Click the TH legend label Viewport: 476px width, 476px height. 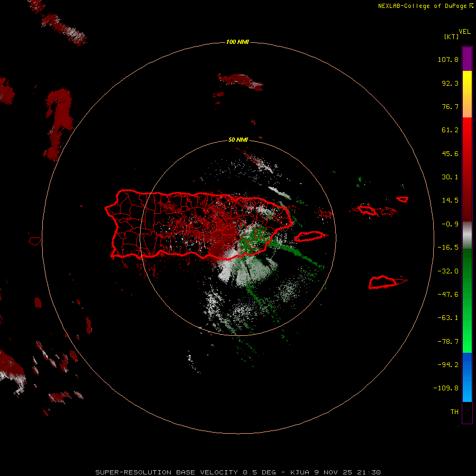click(454, 412)
